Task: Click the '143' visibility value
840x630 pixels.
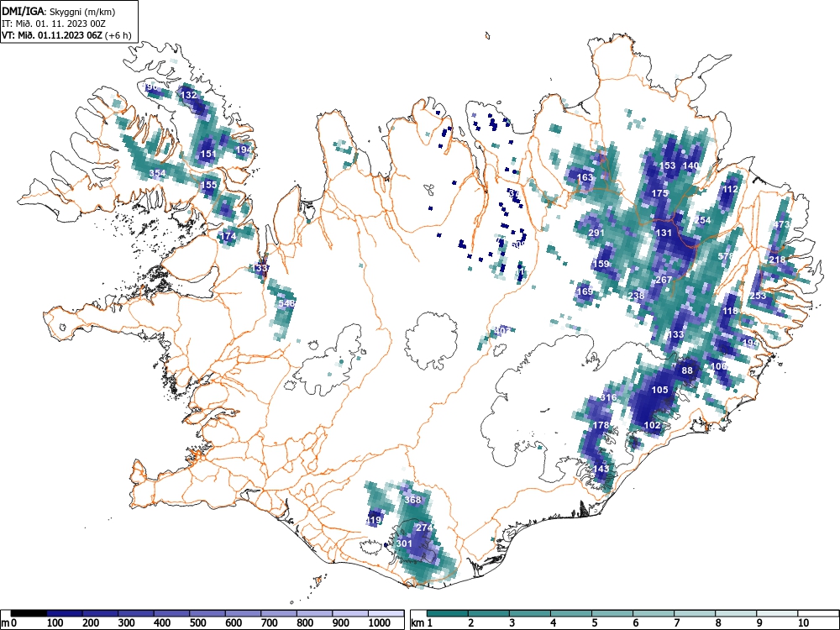Action: point(601,468)
